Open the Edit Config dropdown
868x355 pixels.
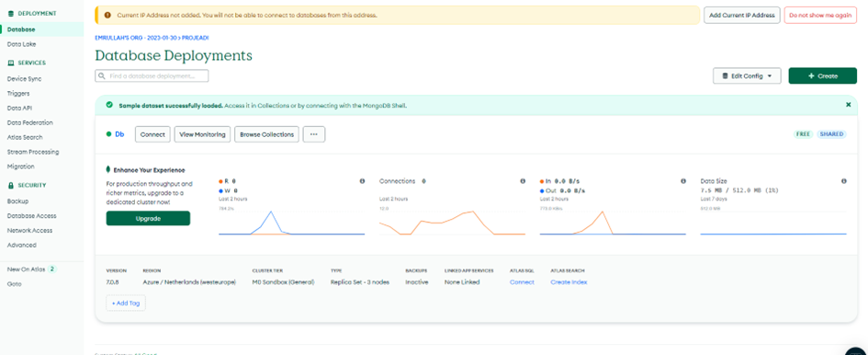click(x=747, y=76)
